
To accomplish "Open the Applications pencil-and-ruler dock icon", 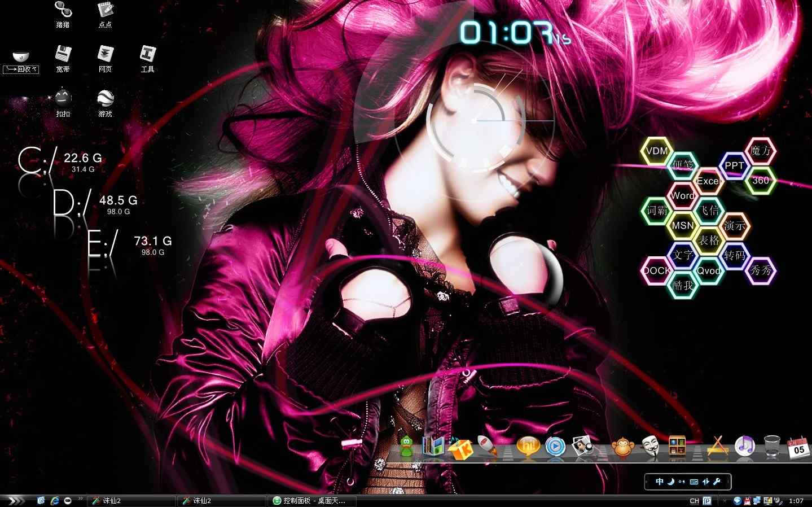I will (717, 446).
